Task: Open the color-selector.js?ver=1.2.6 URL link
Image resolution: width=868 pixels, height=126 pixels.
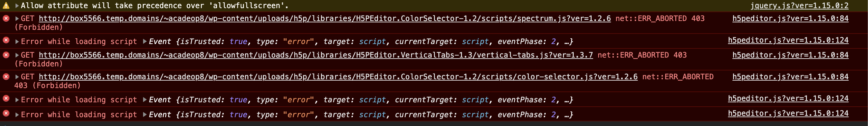Action: coord(338,77)
